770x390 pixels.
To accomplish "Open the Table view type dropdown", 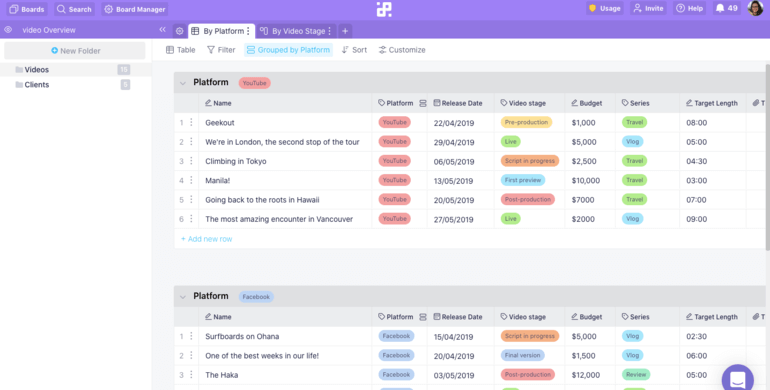I will [x=181, y=50].
